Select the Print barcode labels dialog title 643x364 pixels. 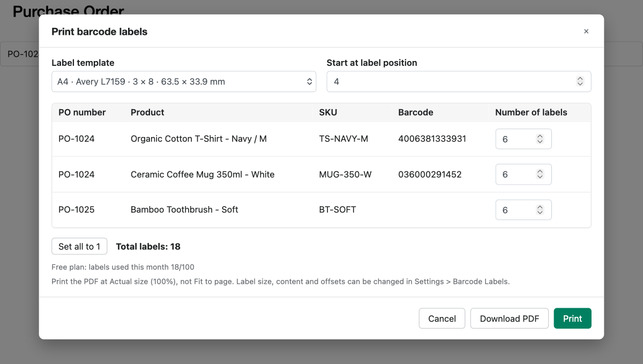tap(99, 32)
